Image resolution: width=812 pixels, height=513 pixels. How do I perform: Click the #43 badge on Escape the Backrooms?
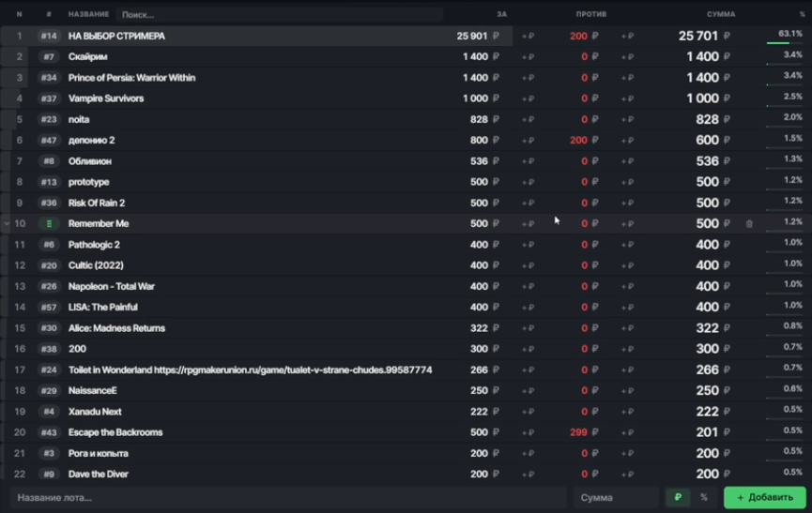point(49,432)
